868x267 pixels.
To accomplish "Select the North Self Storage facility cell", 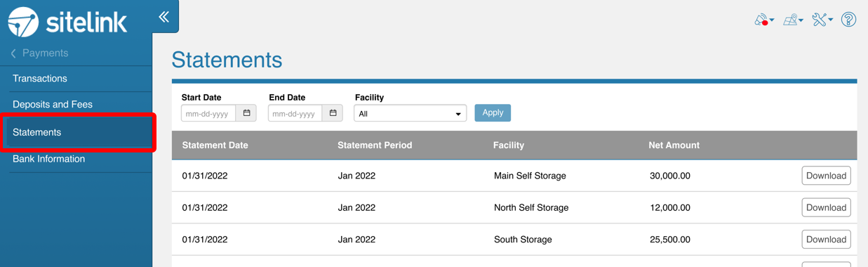I will pos(531,207).
